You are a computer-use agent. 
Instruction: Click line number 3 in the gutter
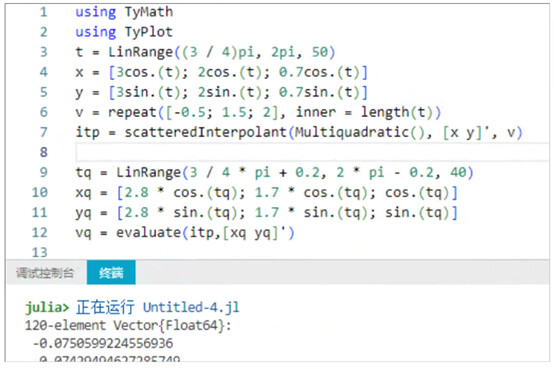tap(43, 52)
